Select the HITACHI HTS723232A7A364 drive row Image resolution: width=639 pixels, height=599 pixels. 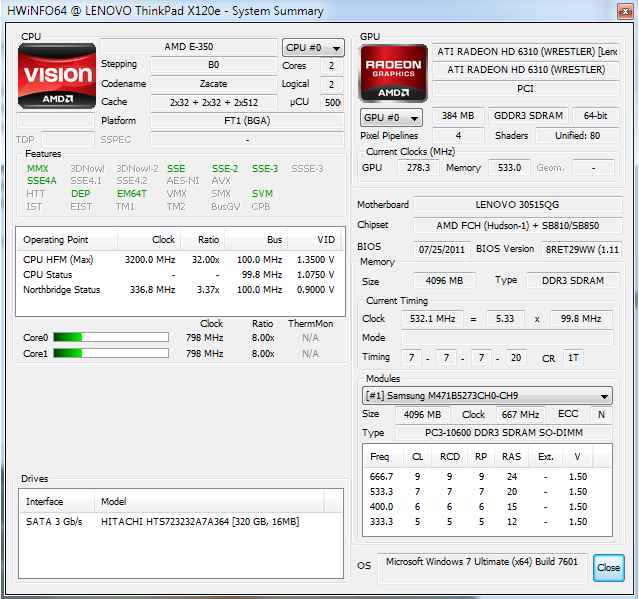click(x=181, y=522)
